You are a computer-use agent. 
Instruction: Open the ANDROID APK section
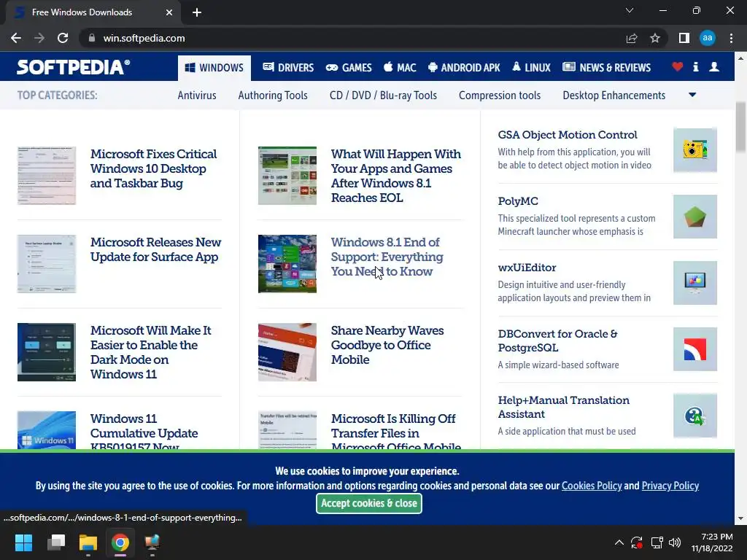(x=464, y=68)
